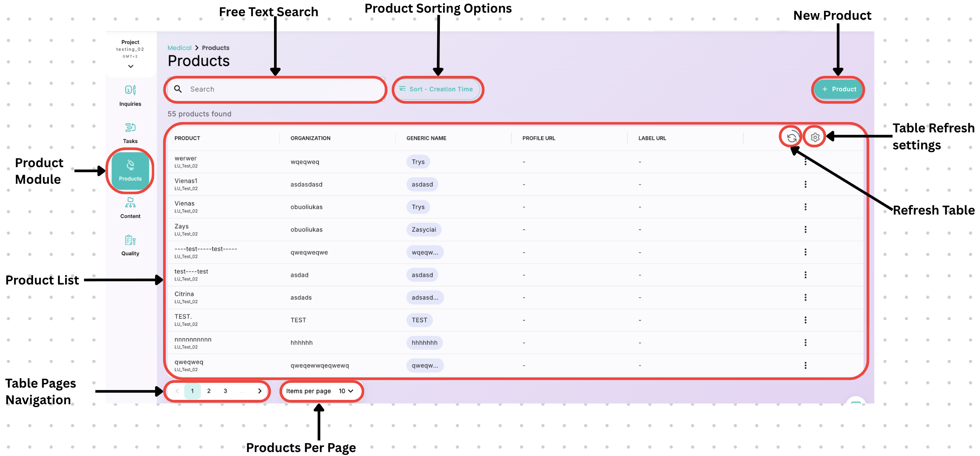Open three-dot menu for Citrina row

(805, 298)
